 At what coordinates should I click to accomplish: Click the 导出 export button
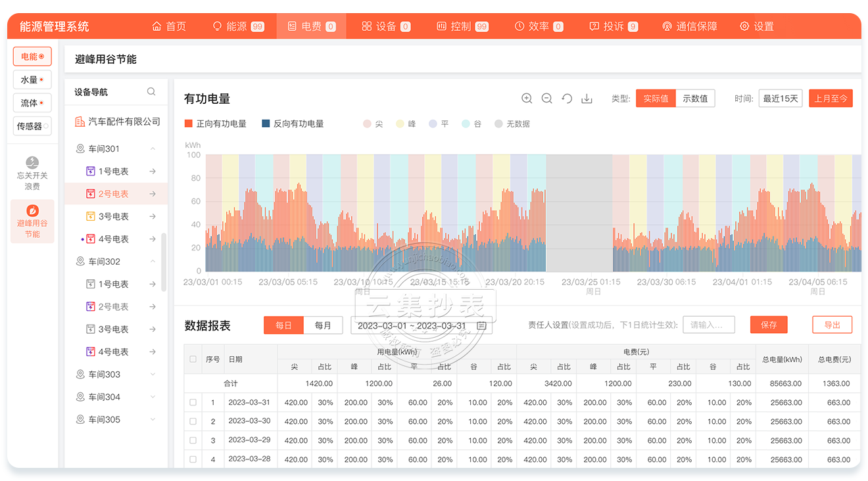[x=832, y=325]
